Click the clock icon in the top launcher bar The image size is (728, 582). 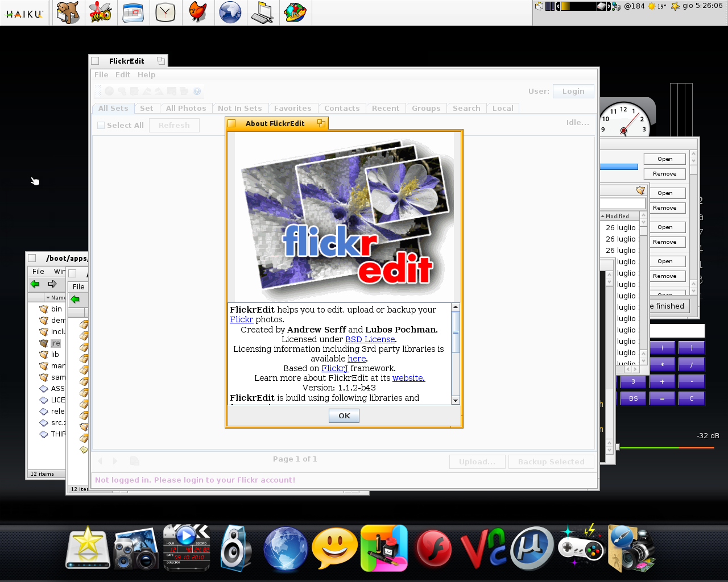(166, 13)
